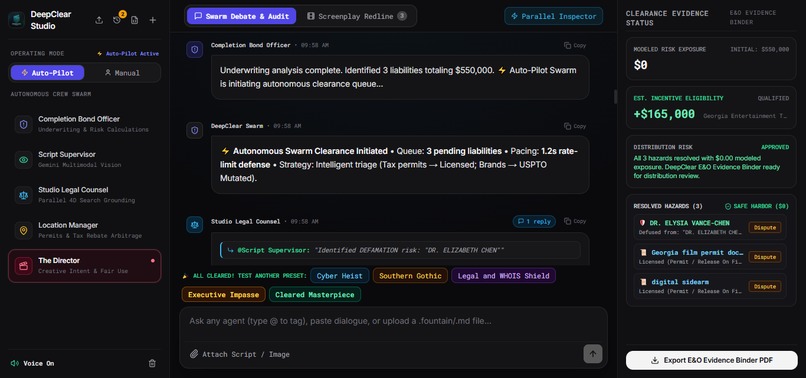Load the Southern Gothic preset
Image resolution: width=806 pixels, height=378 pixels.
[x=410, y=276]
